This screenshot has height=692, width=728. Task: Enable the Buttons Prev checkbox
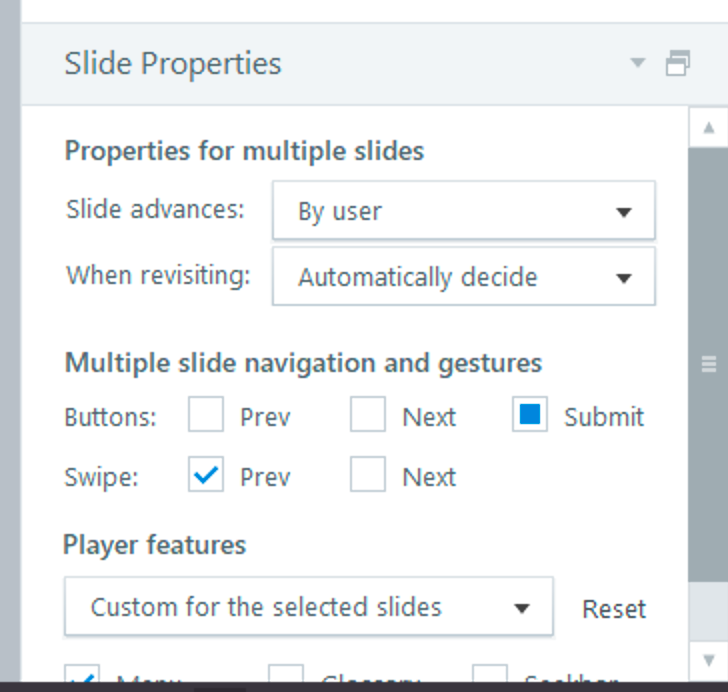pyautogui.click(x=206, y=416)
